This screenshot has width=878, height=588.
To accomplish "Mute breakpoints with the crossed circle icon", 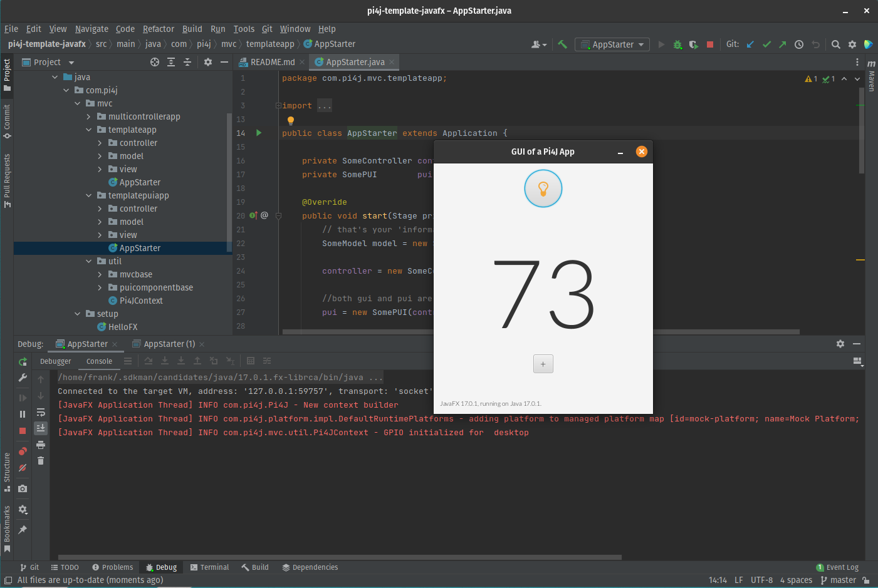I will 22,468.
